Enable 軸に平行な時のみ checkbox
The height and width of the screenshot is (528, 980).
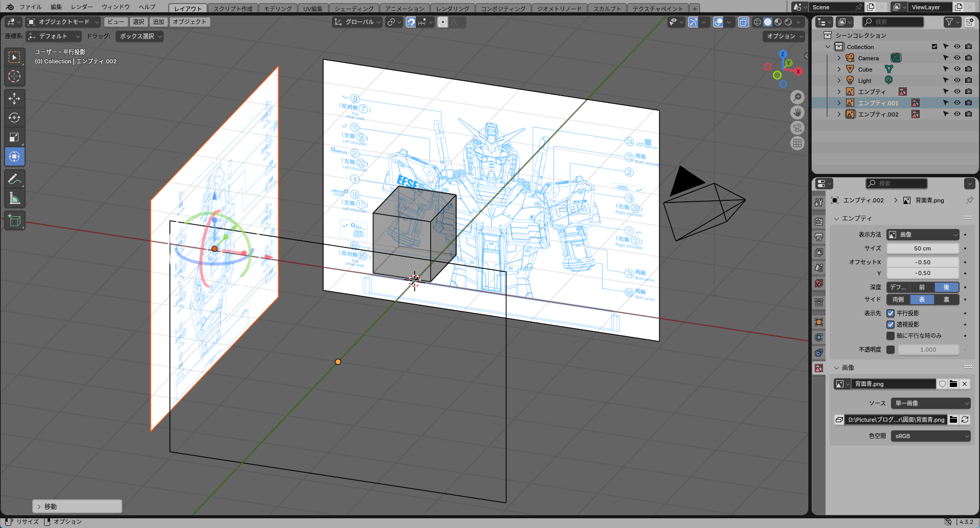(x=890, y=336)
